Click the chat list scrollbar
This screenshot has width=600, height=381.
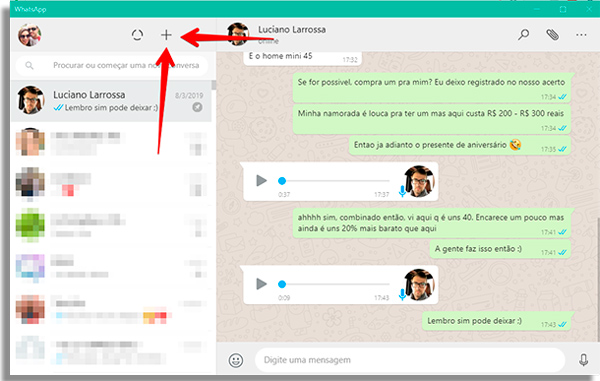pos(214,85)
